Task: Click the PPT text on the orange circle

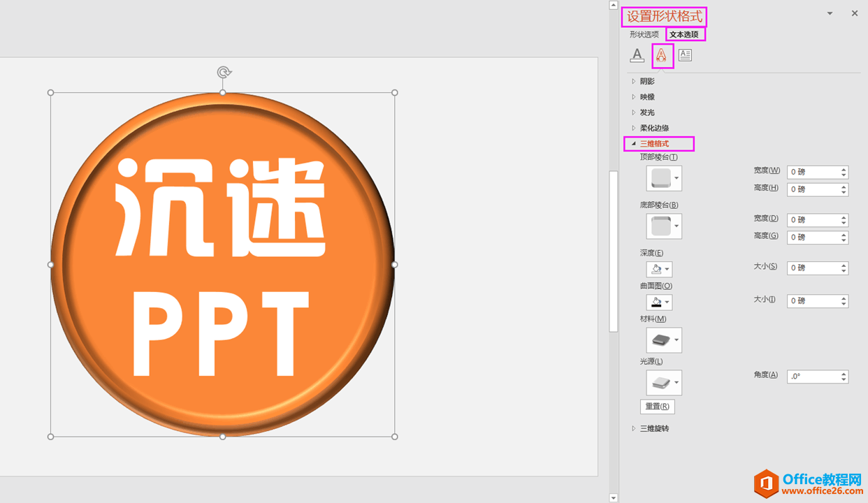Action: click(220, 334)
